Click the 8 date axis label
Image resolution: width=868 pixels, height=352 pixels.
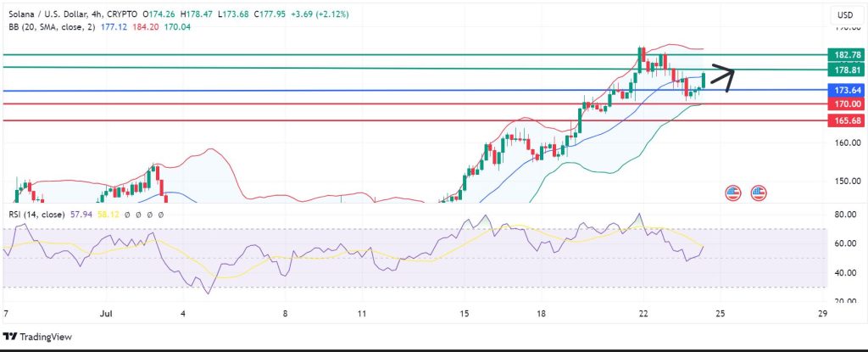[285, 313]
